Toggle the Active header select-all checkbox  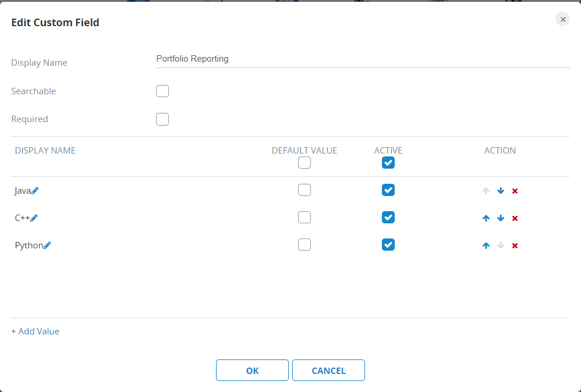point(388,163)
